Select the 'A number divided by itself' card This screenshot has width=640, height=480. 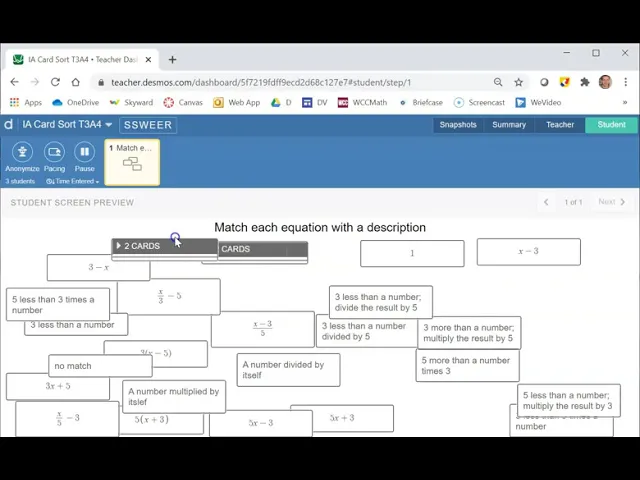[x=288, y=370]
